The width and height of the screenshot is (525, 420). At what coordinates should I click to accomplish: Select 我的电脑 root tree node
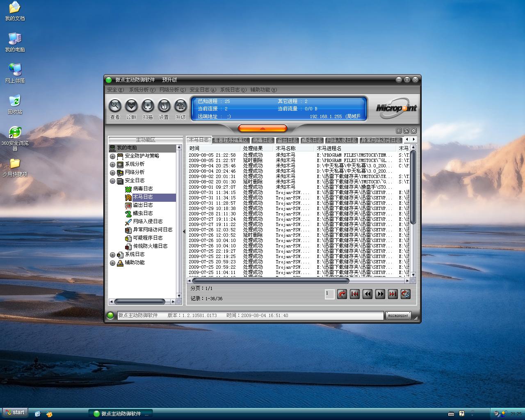[127, 148]
